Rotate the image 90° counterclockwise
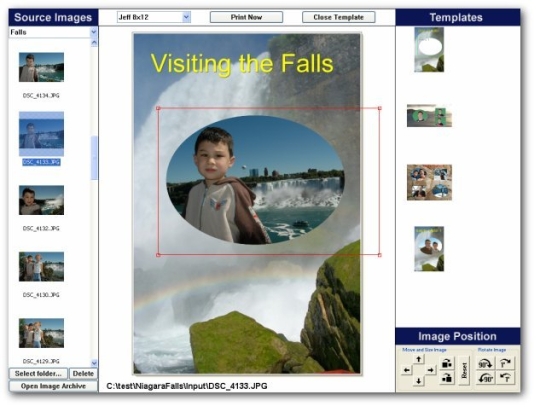Viewport: 540px width, 412px height. 485,378
